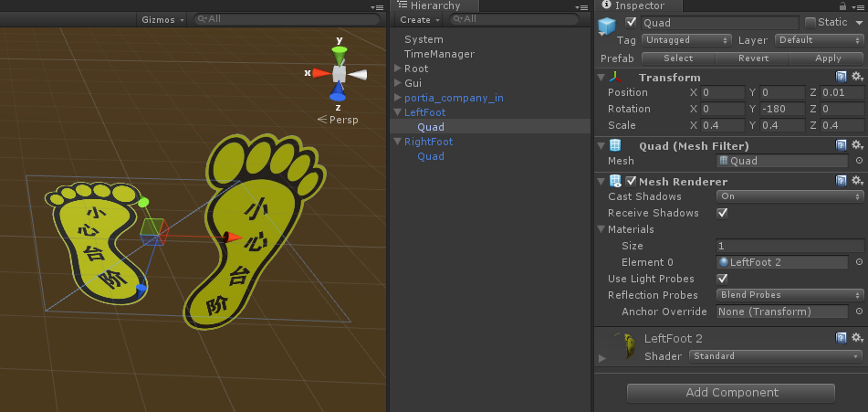Collapse the LeftFoot item in Hierarchy
Image resolution: width=868 pixels, height=412 pixels.
click(x=397, y=112)
